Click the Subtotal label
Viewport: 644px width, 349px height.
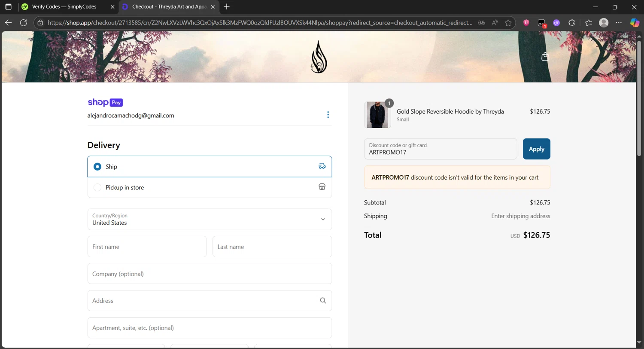[x=375, y=202]
